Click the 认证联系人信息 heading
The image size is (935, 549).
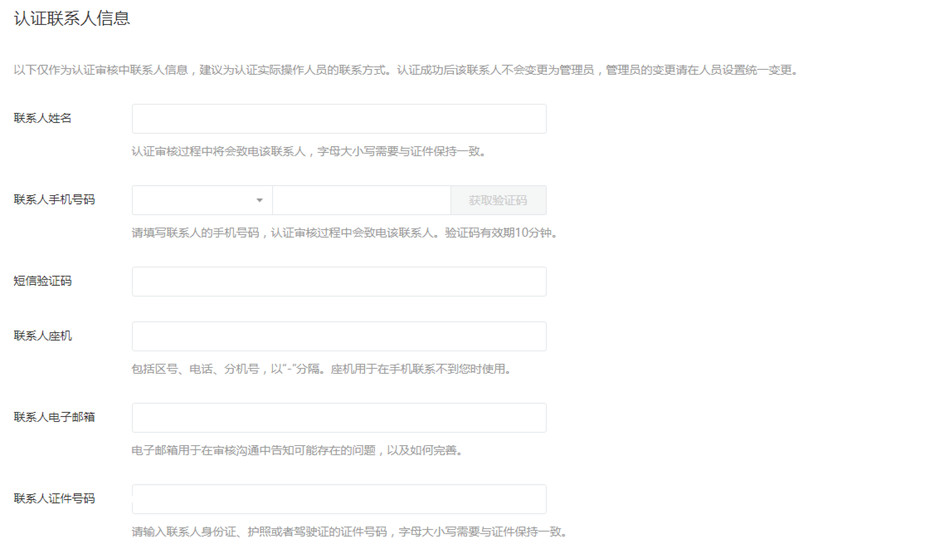(x=72, y=18)
